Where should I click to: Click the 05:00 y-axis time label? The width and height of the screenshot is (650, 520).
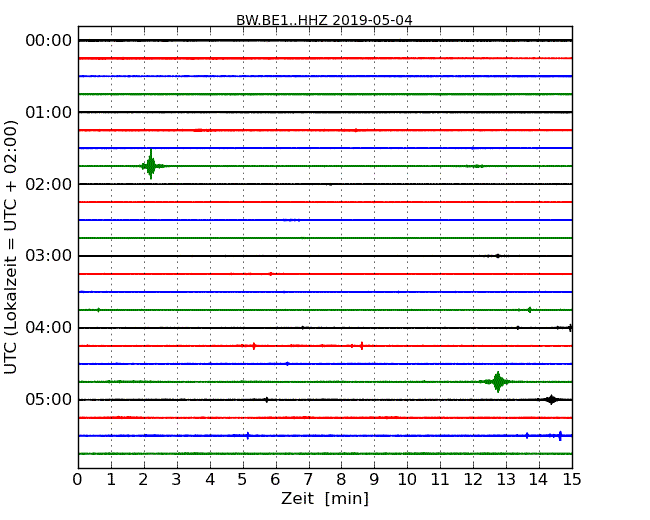49,399
